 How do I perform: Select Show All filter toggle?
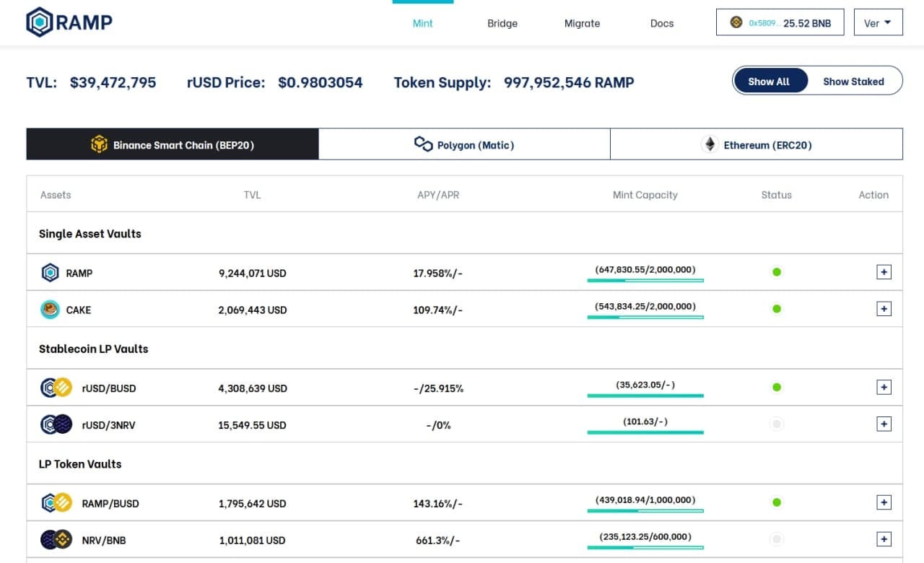click(x=770, y=82)
